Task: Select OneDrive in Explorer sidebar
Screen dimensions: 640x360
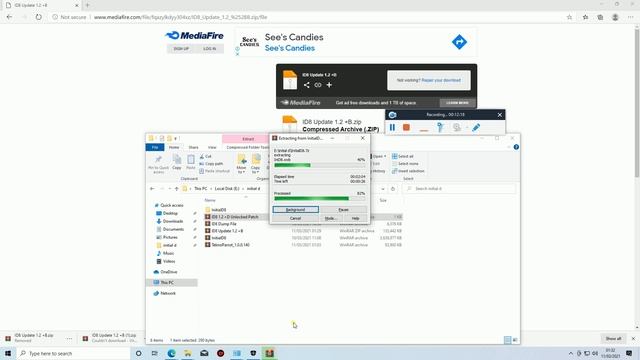Action: 169,272
